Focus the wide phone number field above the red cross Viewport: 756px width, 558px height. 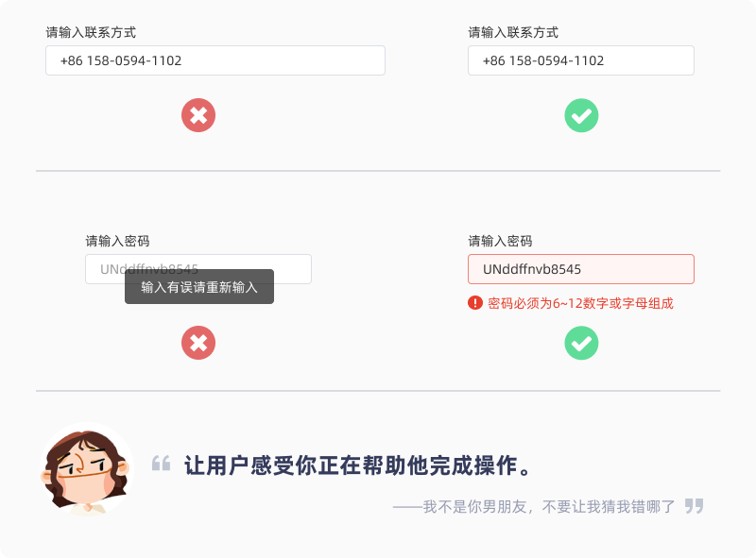[215, 60]
